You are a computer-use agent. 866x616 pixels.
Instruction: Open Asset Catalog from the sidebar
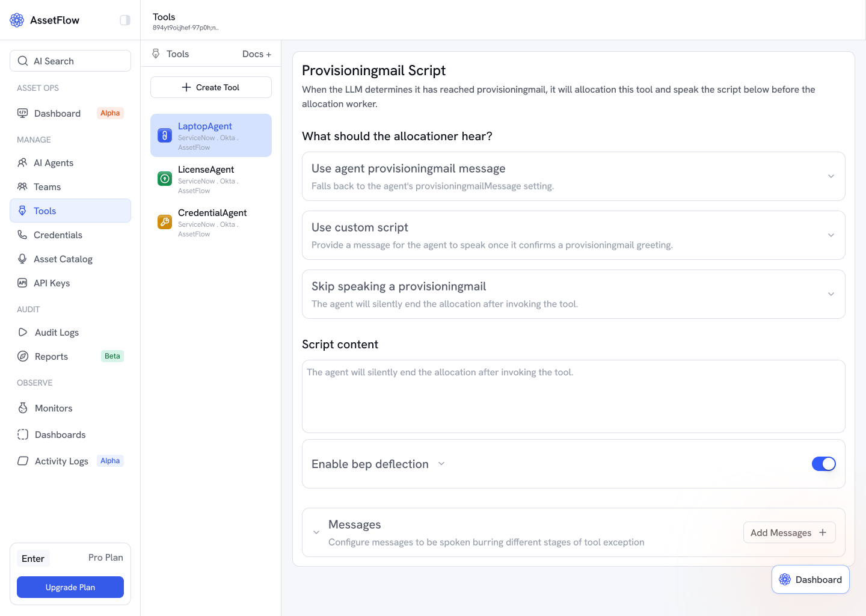pos(70,259)
